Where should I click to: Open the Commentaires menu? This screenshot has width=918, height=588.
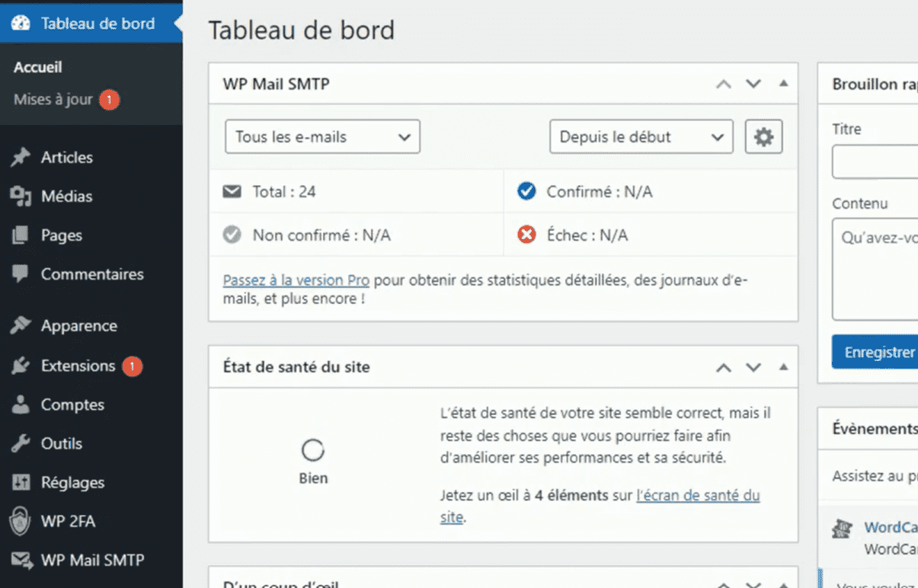(91, 274)
